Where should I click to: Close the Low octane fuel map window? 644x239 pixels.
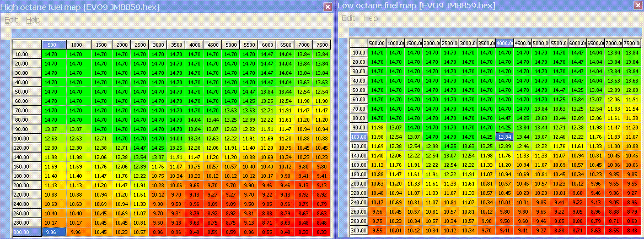click(639, 6)
